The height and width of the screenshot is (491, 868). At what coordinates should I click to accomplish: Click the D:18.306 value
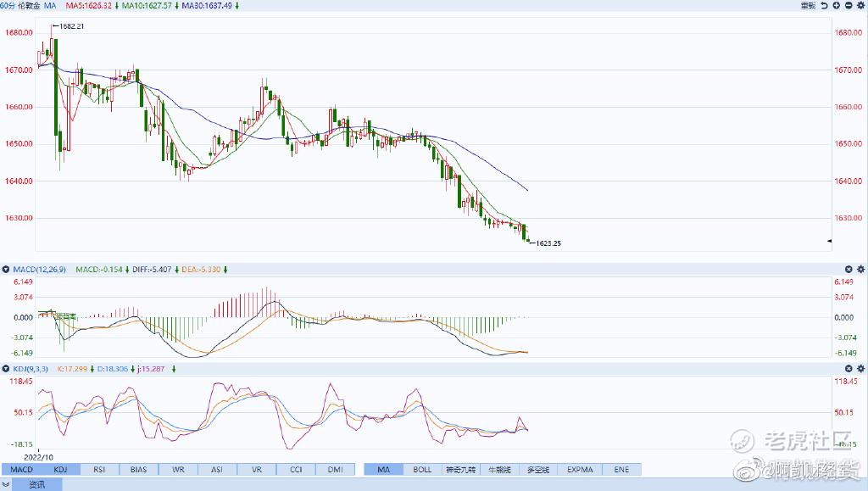[113, 369]
